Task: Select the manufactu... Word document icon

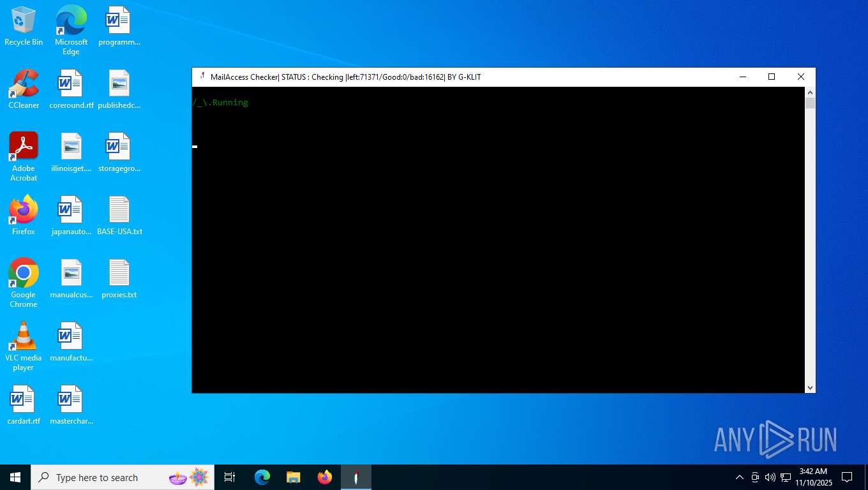Action: pos(71,342)
